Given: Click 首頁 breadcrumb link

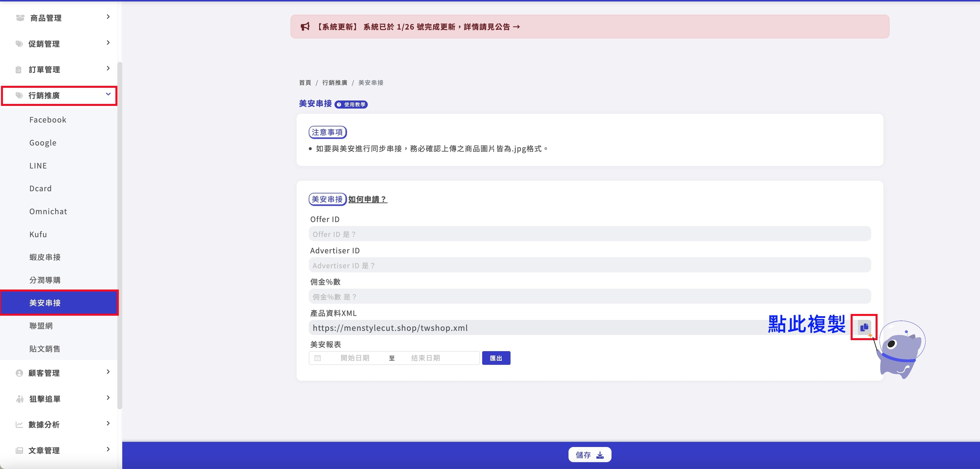Looking at the screenshot, I should click(x=305, y=83).
